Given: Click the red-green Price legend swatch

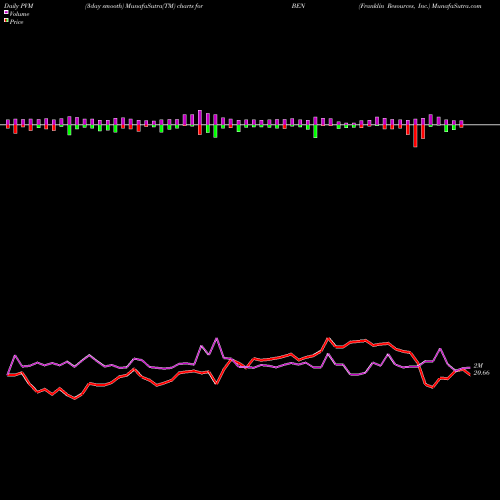Looking at the screenshot, I should coord(6,21).
